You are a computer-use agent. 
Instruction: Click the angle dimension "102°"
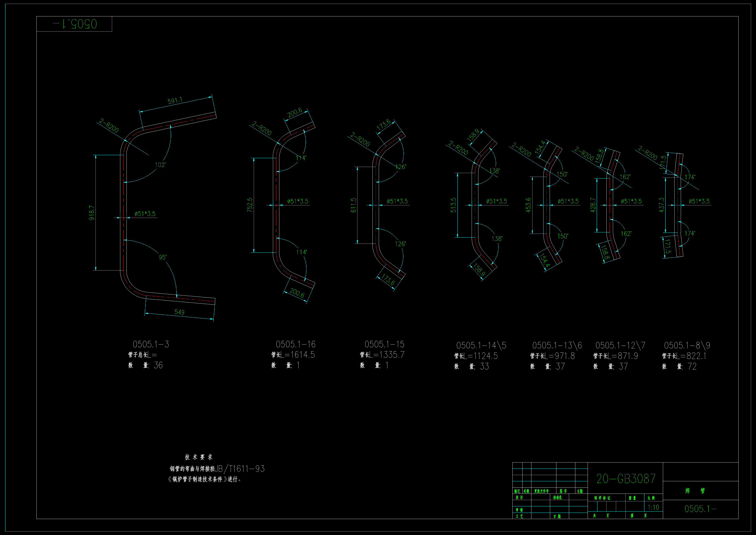pos(160,165)
